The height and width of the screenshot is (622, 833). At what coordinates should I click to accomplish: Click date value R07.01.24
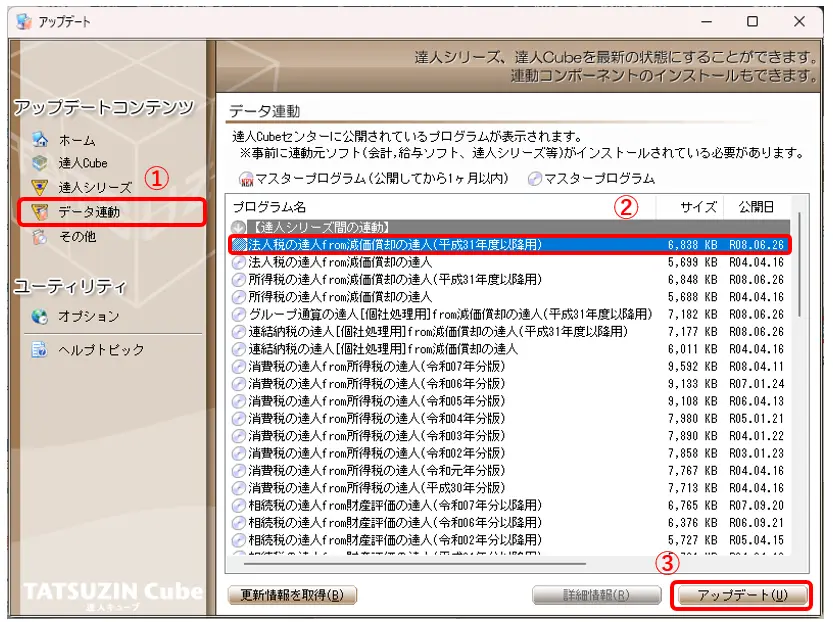756,384
